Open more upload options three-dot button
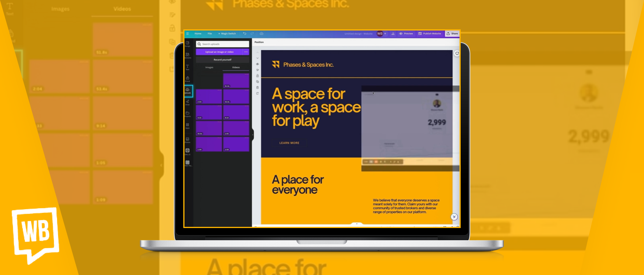The image size is (644, 275). point(246,52)
